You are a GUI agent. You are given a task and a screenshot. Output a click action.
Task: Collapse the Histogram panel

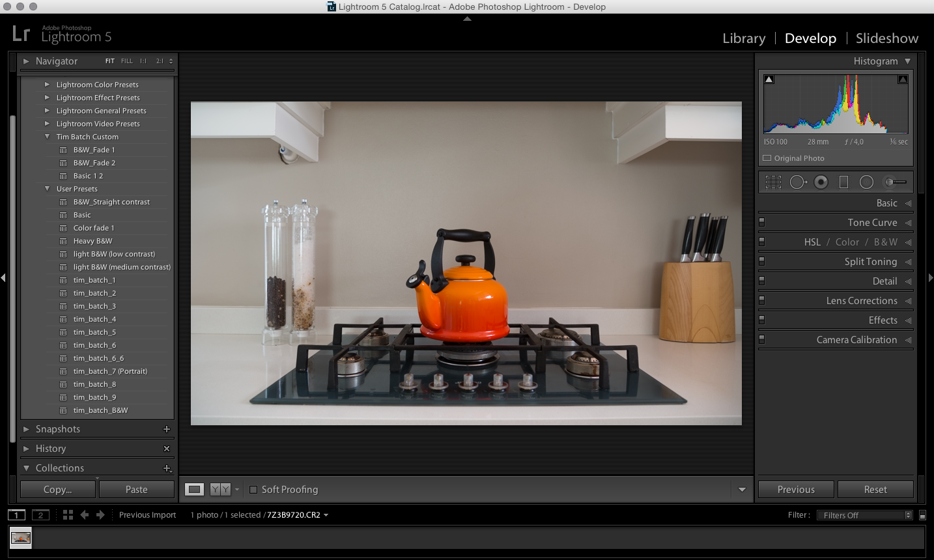(907, 61)
